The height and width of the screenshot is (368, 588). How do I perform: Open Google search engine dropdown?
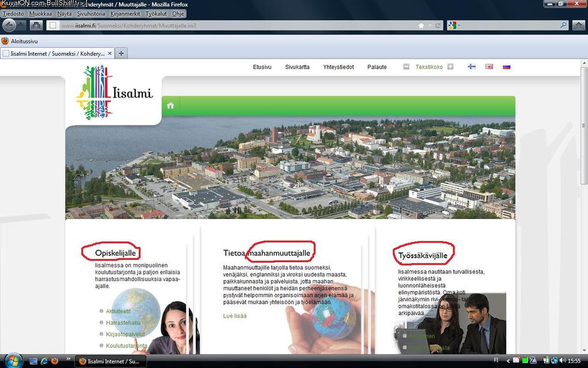453,25
